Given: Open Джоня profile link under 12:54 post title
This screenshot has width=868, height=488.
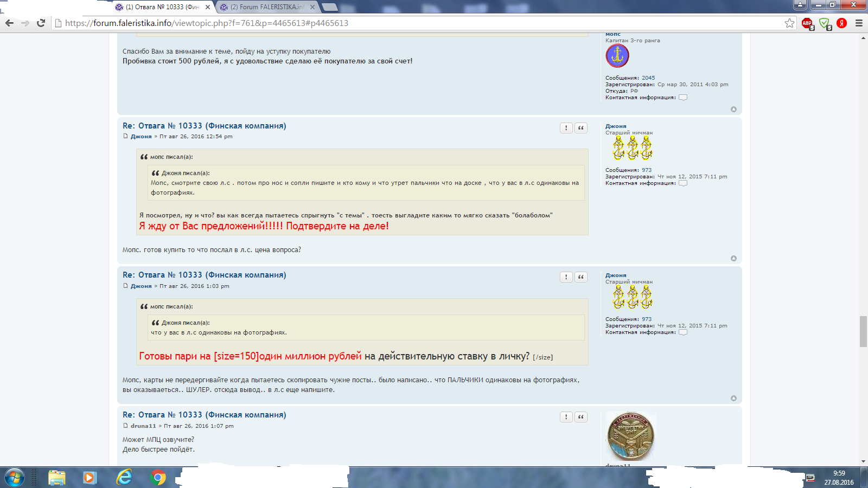Looking at the screenshot, I should 141,137.
